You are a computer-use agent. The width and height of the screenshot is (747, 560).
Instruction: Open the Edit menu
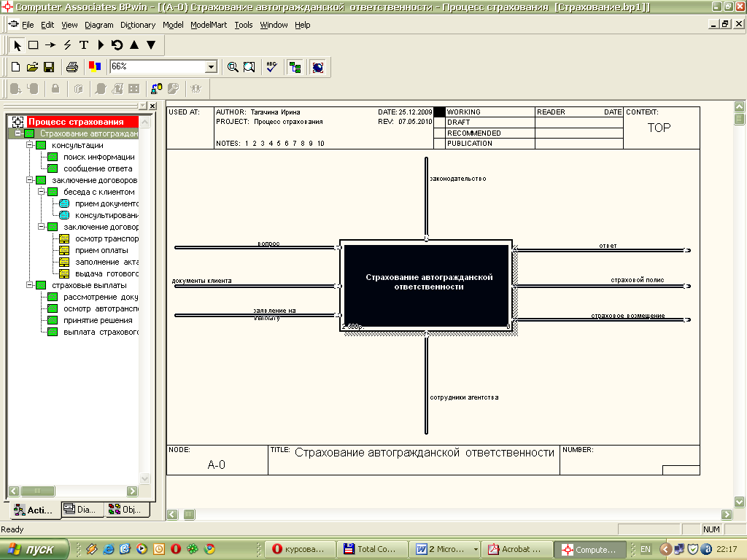click(x=47, y=25)
